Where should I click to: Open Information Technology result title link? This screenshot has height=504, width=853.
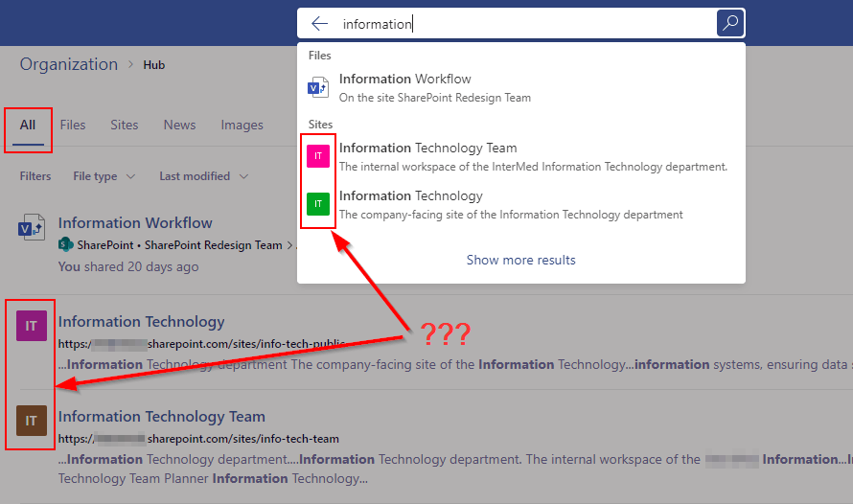click(x=142, y=322)
